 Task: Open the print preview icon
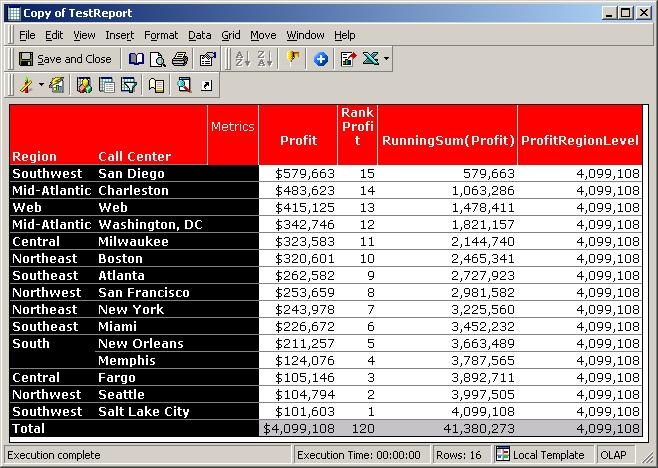pyautogui.click(x=158, y=59)
